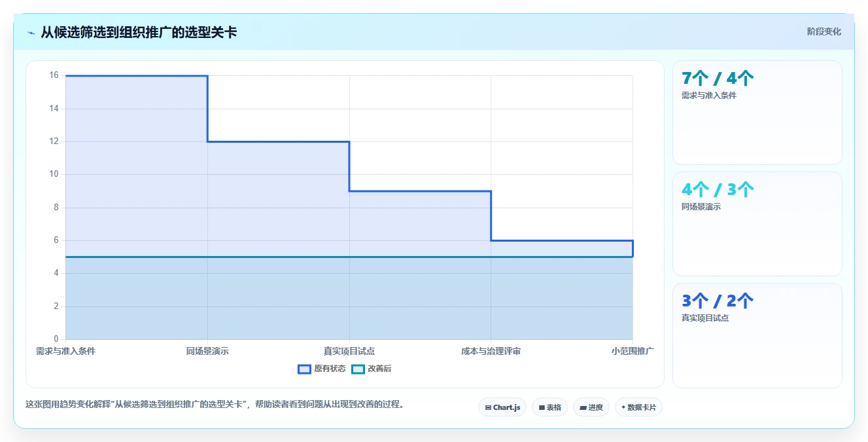Click the 阶段变化 label in header
The image size is (868, 442).
point(824,31)
